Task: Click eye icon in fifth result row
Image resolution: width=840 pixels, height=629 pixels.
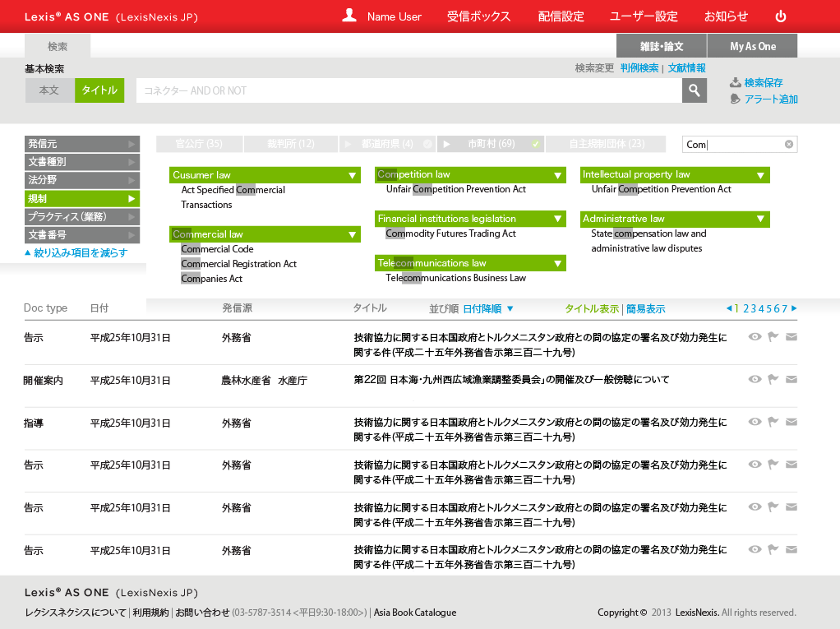Action: (755, 506)
